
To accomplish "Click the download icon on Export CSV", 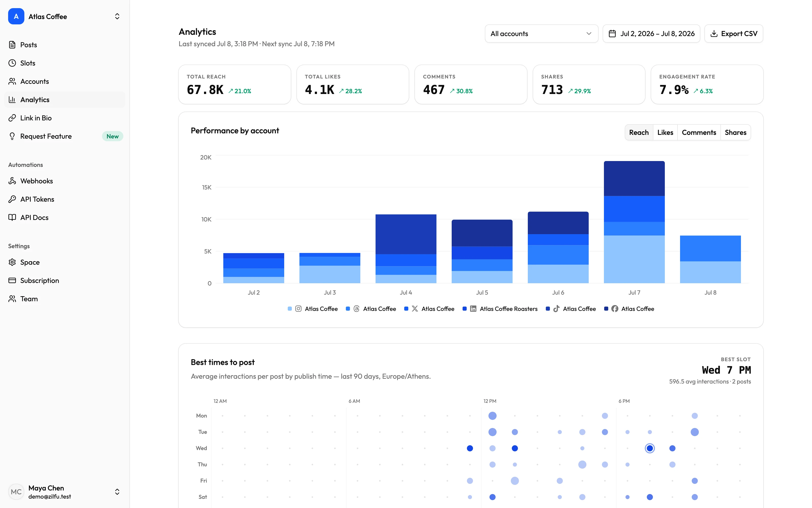I will (714, 34).
